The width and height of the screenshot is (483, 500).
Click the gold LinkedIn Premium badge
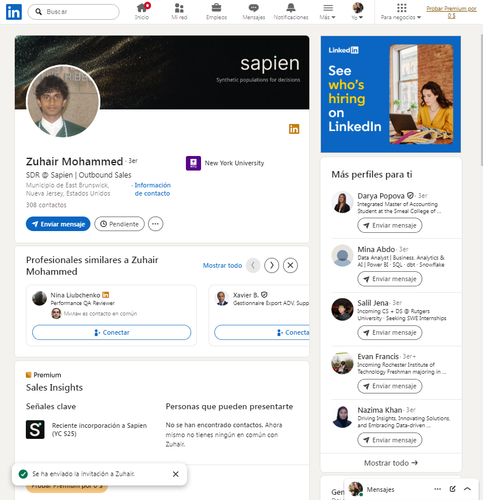294,129
